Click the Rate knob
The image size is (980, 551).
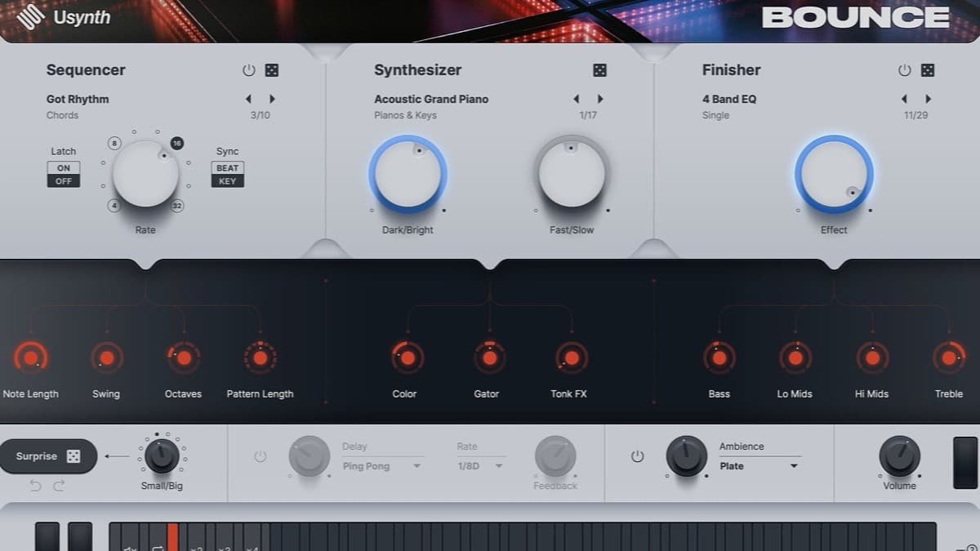145,174
